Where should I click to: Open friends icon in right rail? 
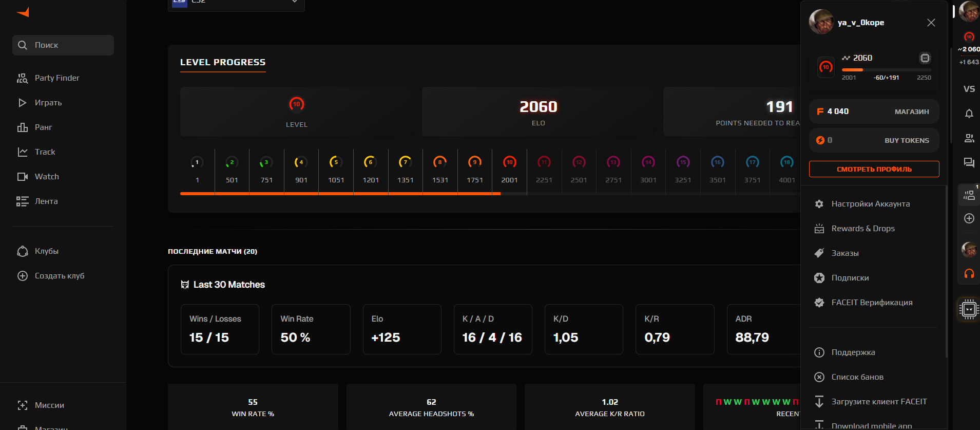click(969, 138)
